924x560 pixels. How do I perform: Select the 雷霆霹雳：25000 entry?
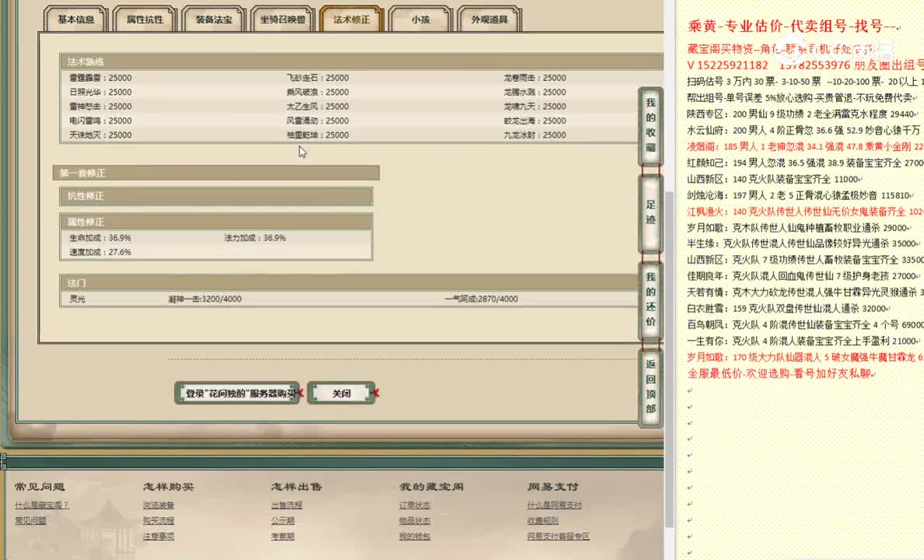point(101,78)
